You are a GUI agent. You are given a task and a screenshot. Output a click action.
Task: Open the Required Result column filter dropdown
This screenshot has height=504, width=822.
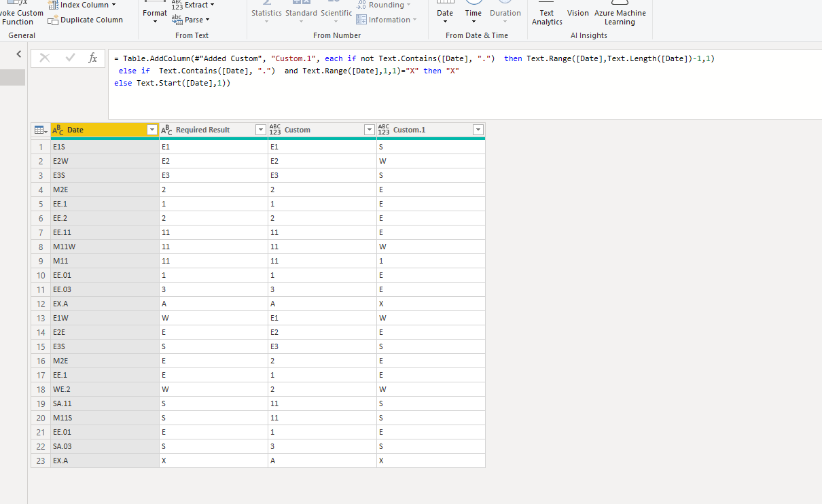260,130
